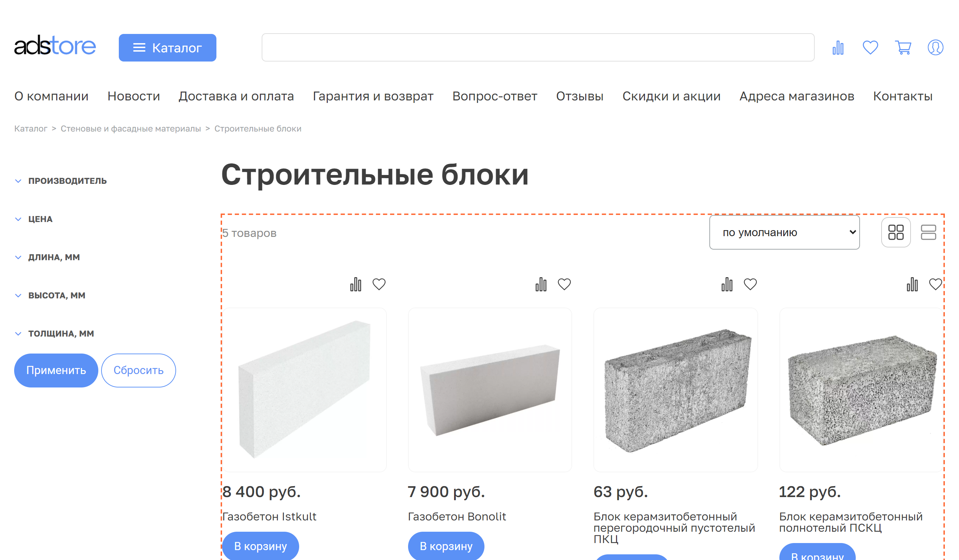Viewport: 959px width, 560px height.
Task: Open the sorting dropdown по умолчанию
Action: [x=784, y=232]
